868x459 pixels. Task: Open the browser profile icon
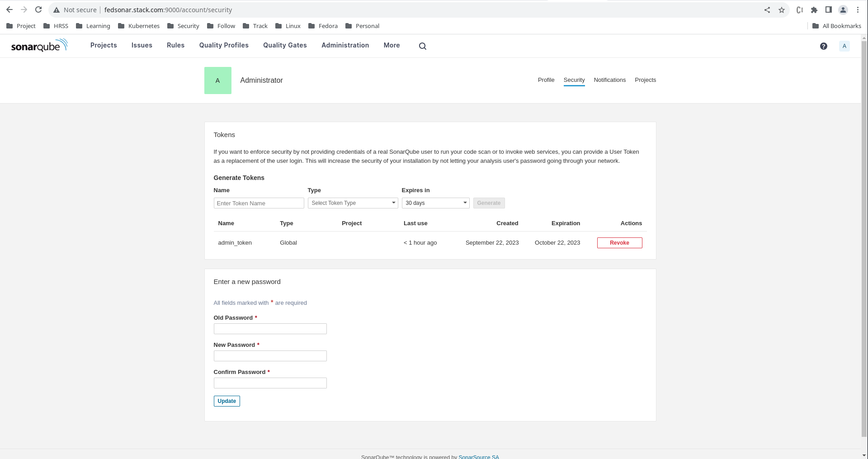[843, 9]
